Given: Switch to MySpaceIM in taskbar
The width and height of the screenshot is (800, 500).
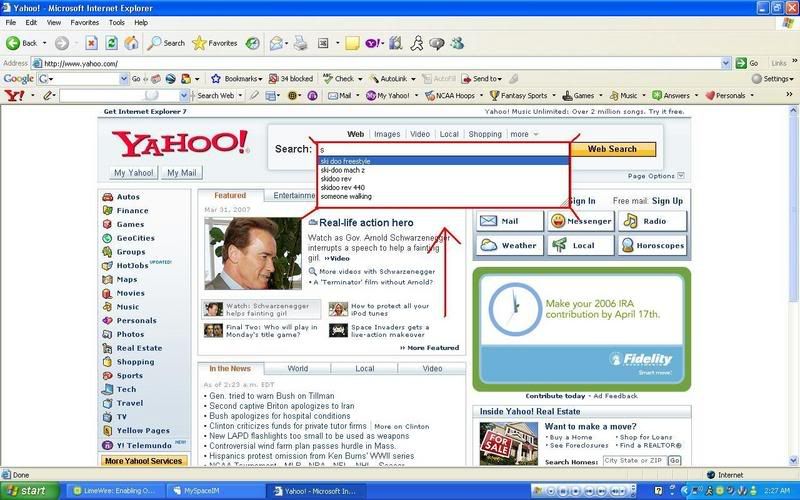Looking at the screenshot, I should click(x=216, y=491).
